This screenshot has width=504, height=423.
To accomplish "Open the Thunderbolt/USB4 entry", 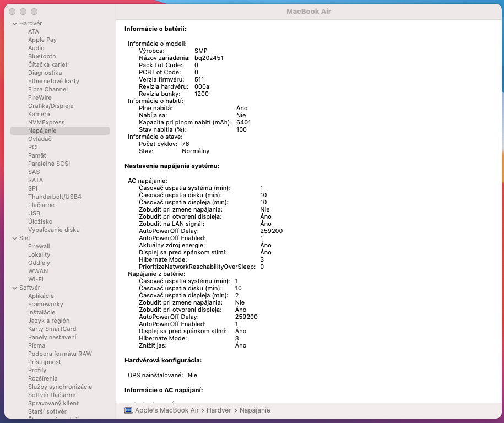I will point(55,197).
